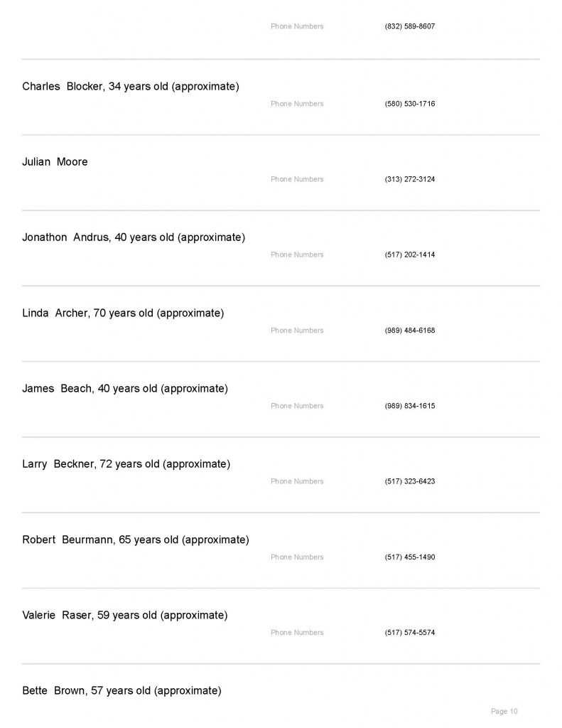562x728 pixels.
Task: Click phone number (580) 530-1716
Action: (x=409, y=104)
